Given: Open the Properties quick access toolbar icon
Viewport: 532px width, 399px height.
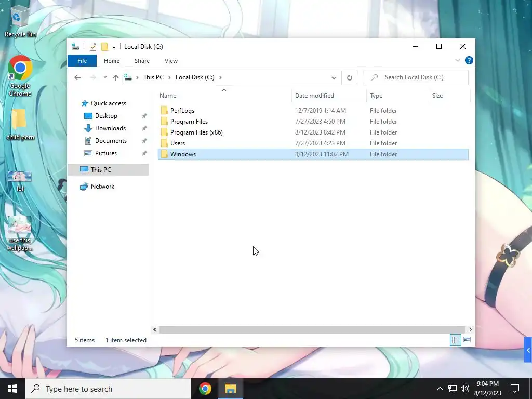Looking at the screenshot, I should [92, 47].
